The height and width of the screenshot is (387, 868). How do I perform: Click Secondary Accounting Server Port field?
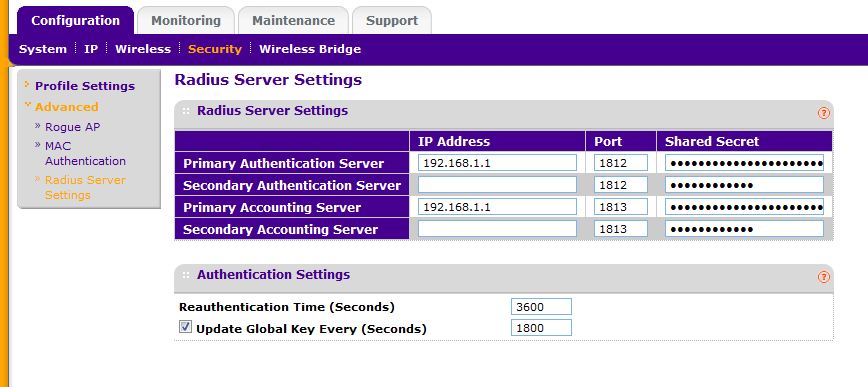coord(621,229)
